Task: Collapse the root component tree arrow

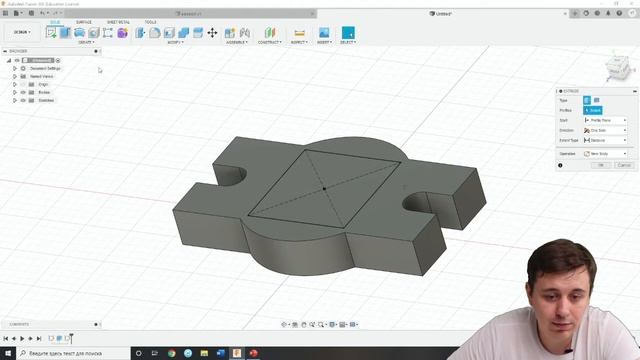Action: [x=9, y=60]
